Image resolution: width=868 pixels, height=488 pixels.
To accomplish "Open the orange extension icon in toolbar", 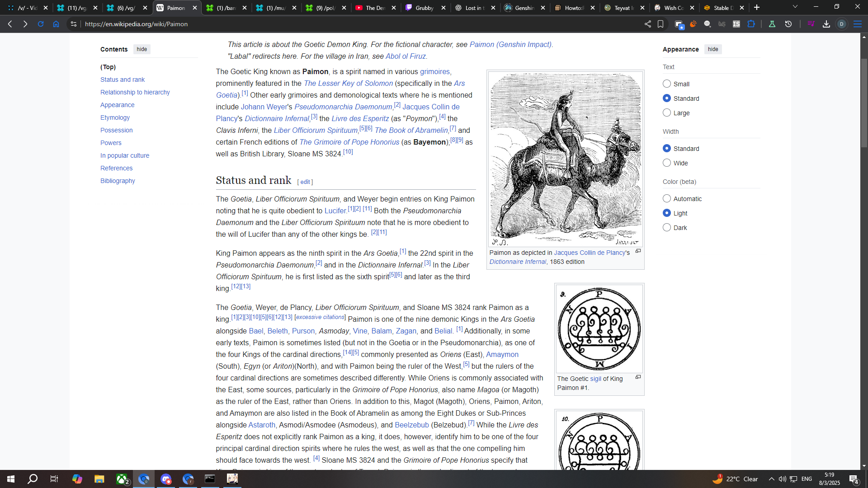I will coord(693,24).
